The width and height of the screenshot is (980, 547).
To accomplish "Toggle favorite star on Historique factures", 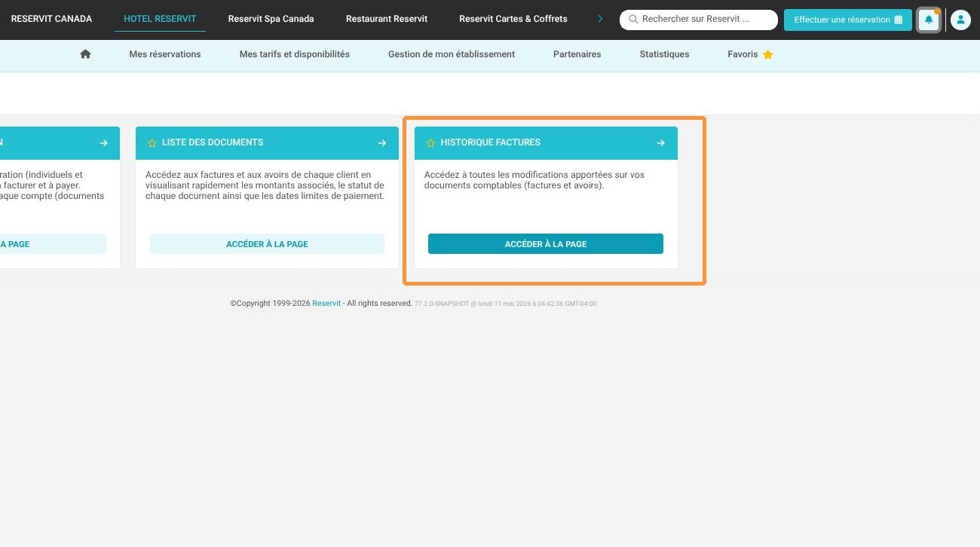I will pos(430,143).
